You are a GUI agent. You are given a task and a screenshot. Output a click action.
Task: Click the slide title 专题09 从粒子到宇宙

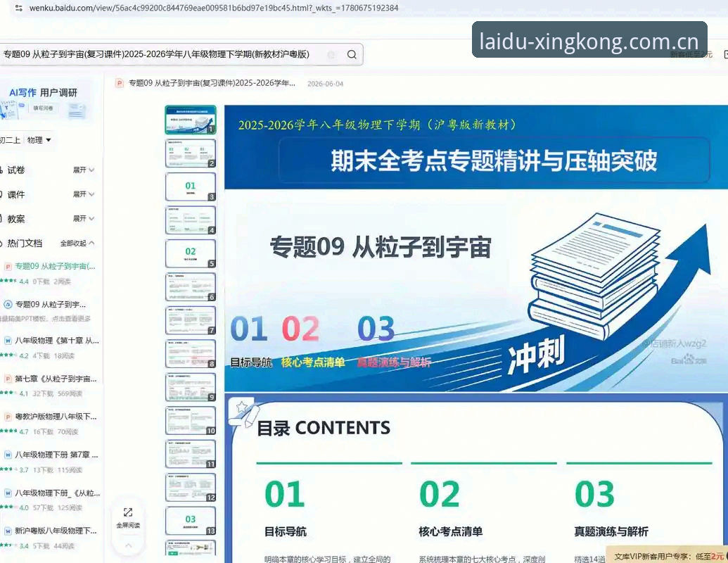click(x=381, y=246)
